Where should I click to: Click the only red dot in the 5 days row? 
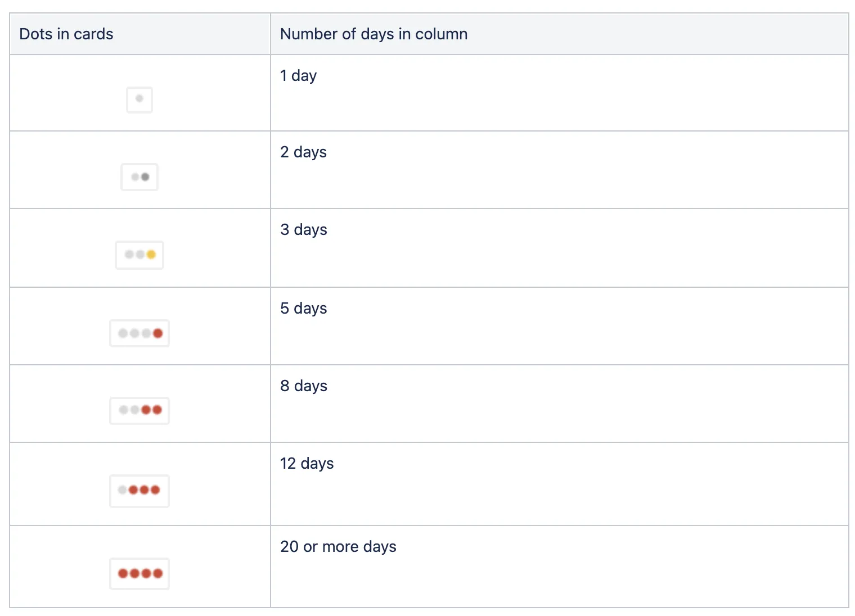coord(158,333)
